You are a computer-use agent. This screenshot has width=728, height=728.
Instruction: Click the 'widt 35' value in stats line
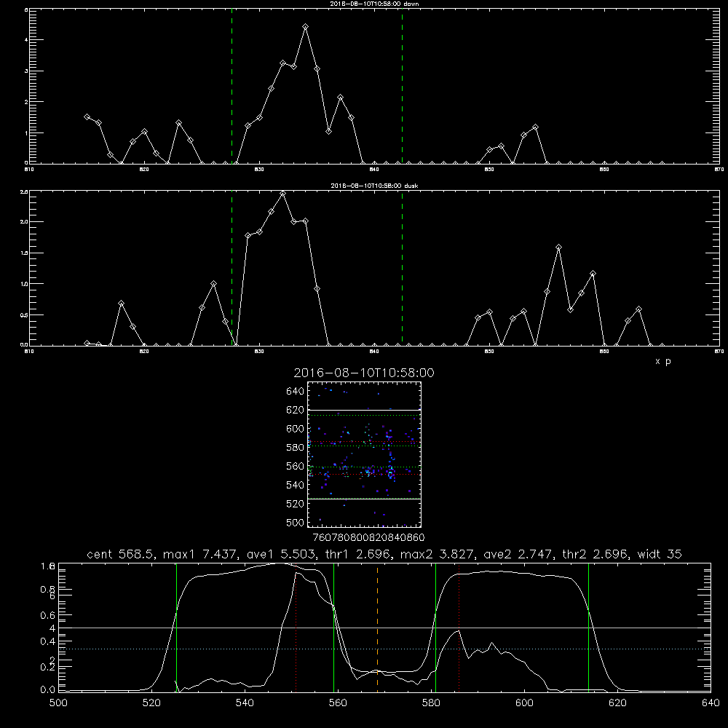(660, 554)
